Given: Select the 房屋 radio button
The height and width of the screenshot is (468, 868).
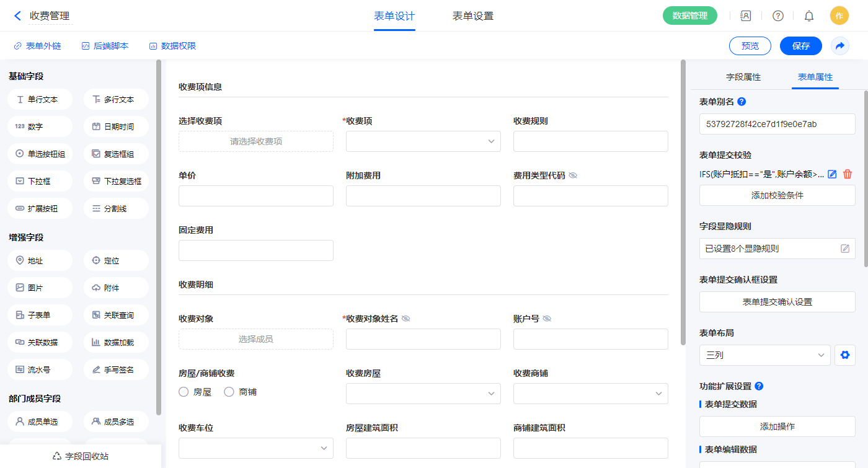Looking at the screenshot, I should [184, 392].
